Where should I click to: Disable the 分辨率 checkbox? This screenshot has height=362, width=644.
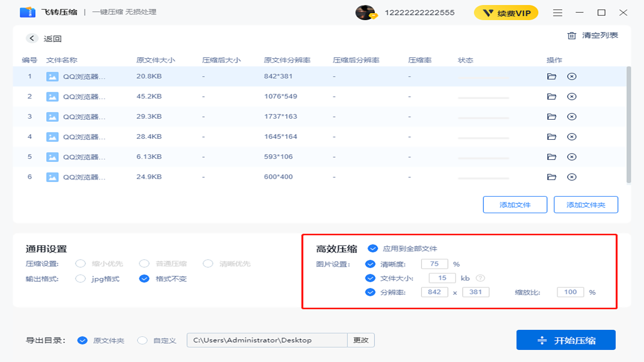click(370, 292)
